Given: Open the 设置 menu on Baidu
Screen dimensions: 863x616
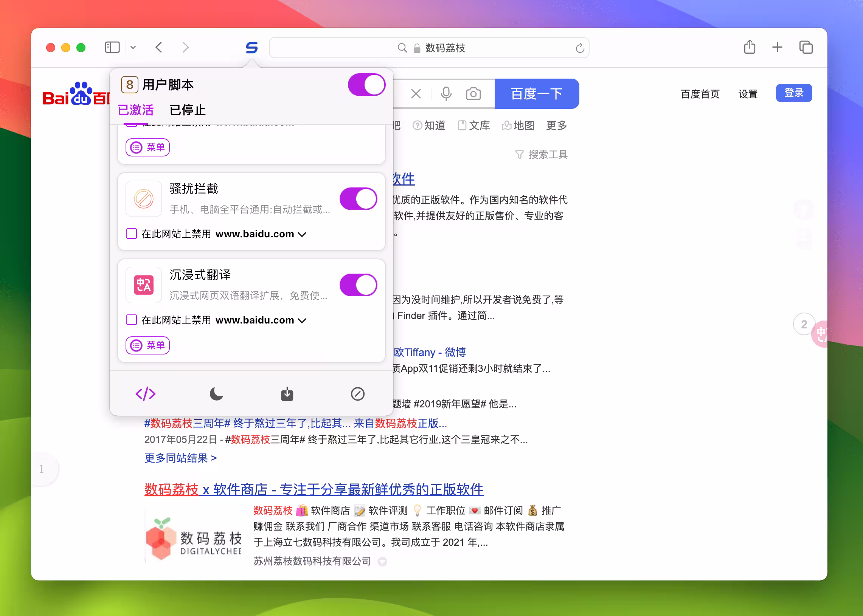Looking at the screenshot, I should [748, 94].
